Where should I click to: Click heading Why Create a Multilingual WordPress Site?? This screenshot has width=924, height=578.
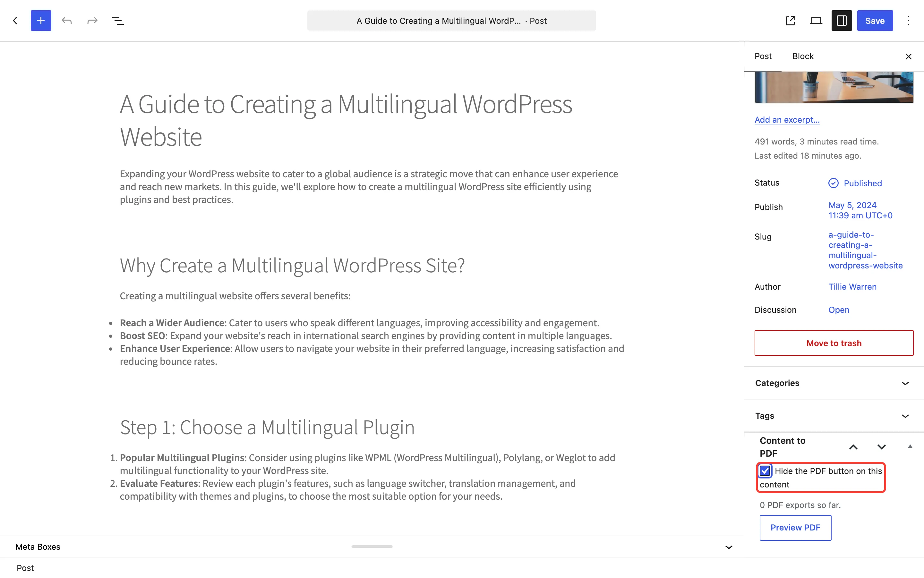click(292, 265)
